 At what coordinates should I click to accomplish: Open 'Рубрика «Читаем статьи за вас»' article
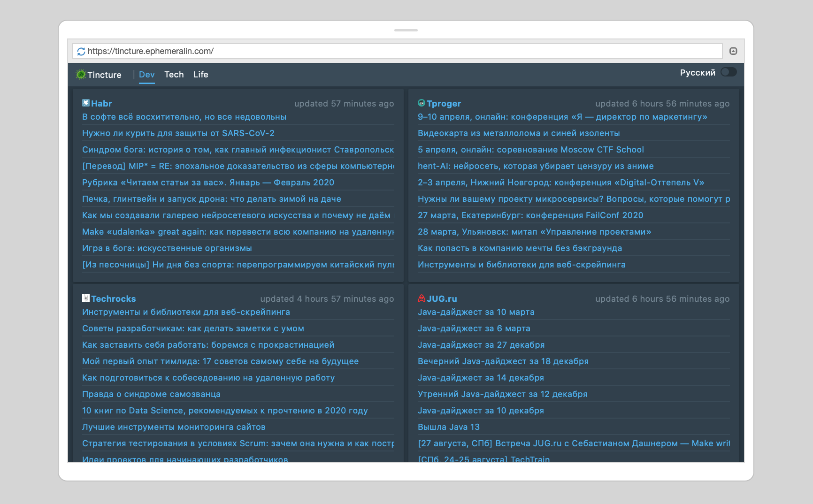pos(208,183)
